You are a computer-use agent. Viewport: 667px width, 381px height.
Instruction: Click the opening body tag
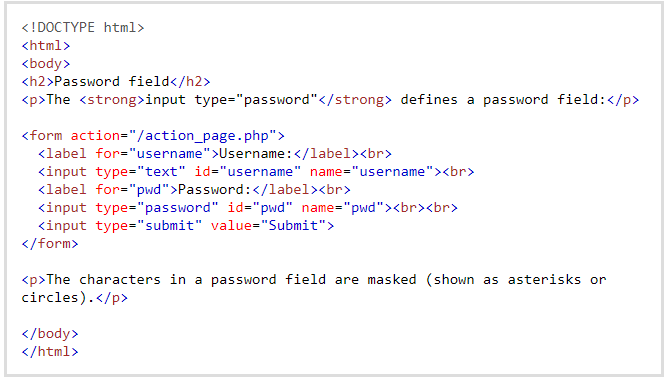click(46, 64)
